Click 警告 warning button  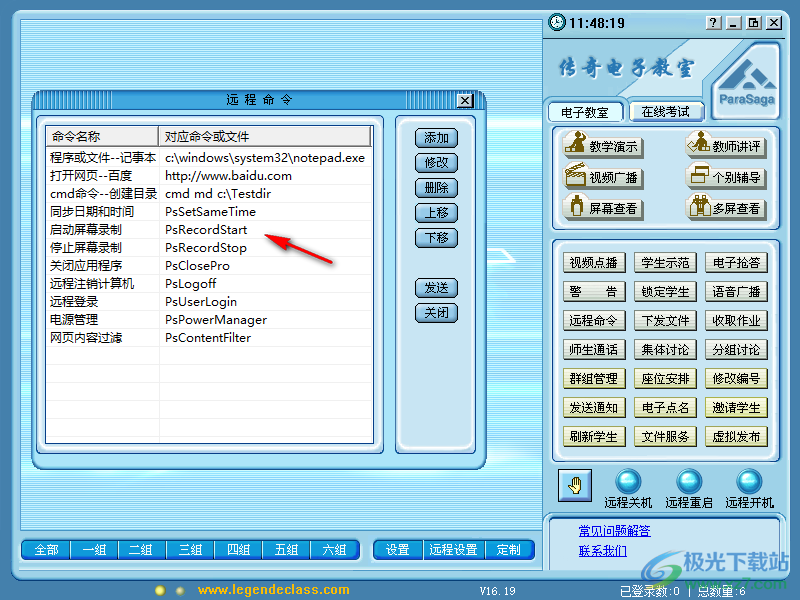(594, 292)
